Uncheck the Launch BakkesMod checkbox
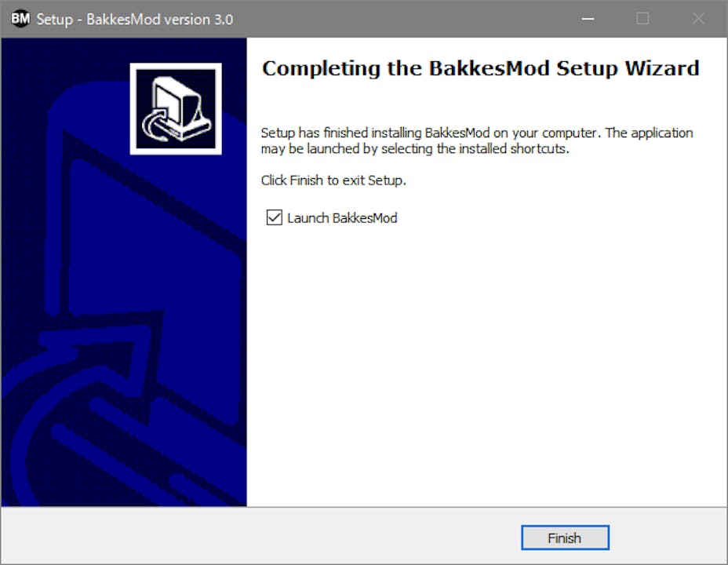The height and width of the screenshot is (565, 728). [x=275, y=217]
